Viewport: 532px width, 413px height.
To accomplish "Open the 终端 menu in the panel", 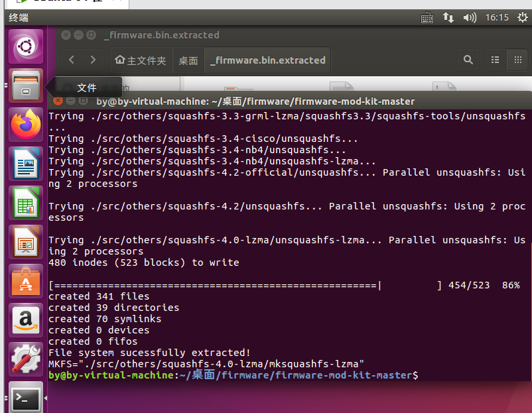I will coord(18,18).
